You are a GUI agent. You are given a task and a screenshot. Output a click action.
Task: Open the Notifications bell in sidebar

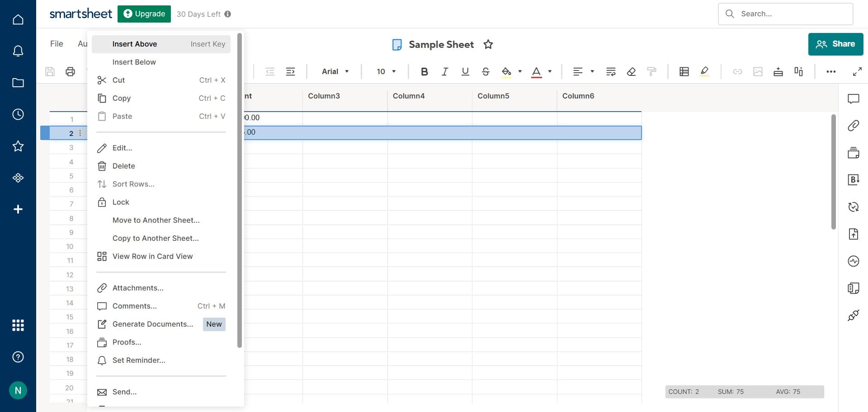pyautogui.click(x=18, y=51)
